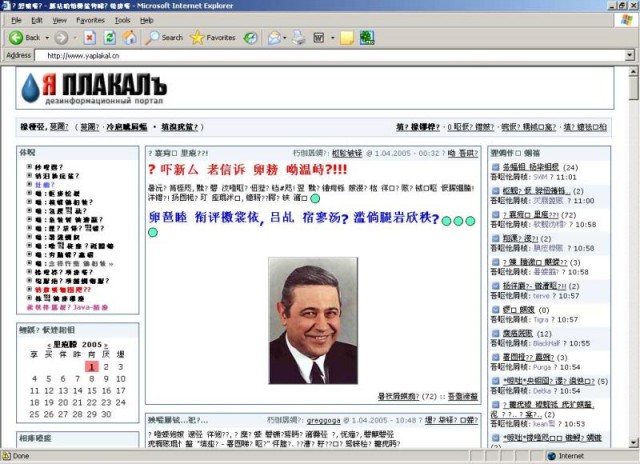
Task: Click the Print icon
Action: (298, 38)
